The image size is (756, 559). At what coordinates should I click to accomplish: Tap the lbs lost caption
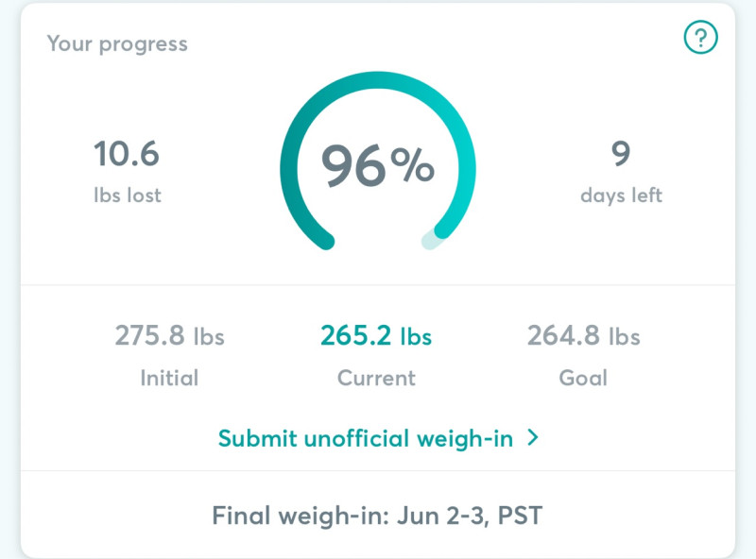click(x=128, y=195)
